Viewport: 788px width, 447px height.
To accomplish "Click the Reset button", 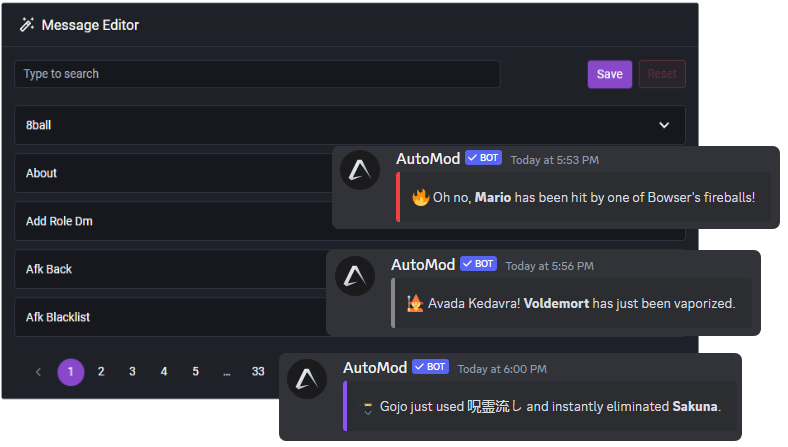I will (662, 74).
